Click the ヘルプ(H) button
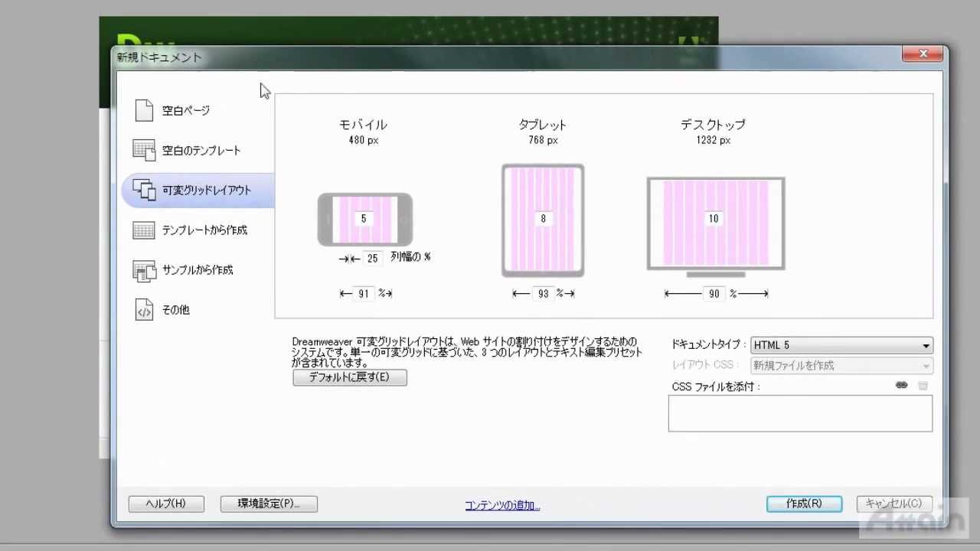980x551 pixels. point(166,504)
